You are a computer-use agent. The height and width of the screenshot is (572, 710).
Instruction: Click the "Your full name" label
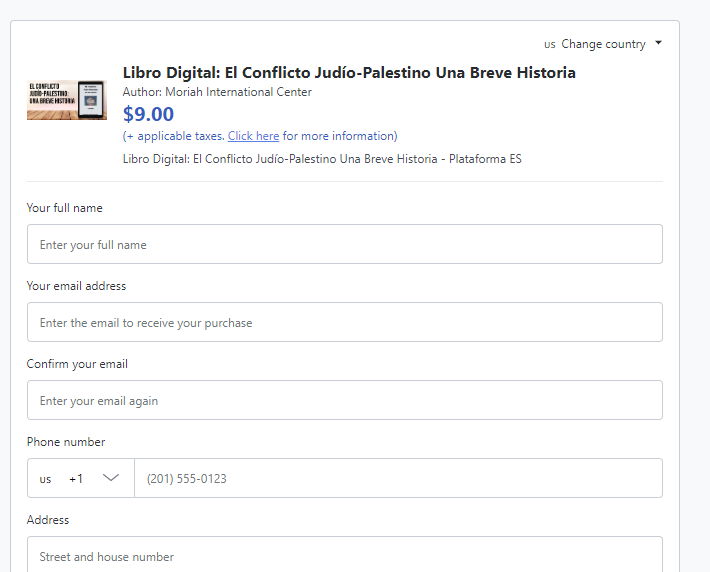[64, 208]
